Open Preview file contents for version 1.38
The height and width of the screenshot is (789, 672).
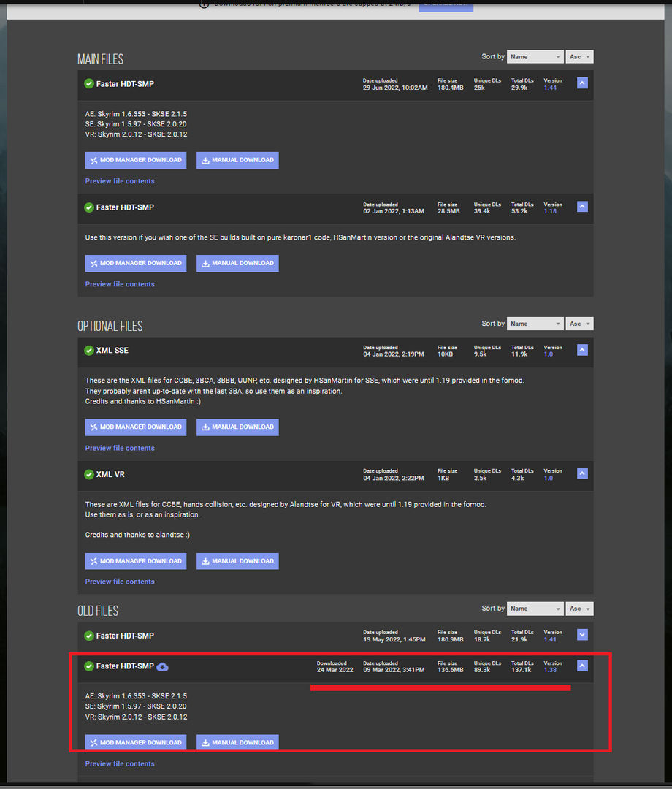(120, 764)
